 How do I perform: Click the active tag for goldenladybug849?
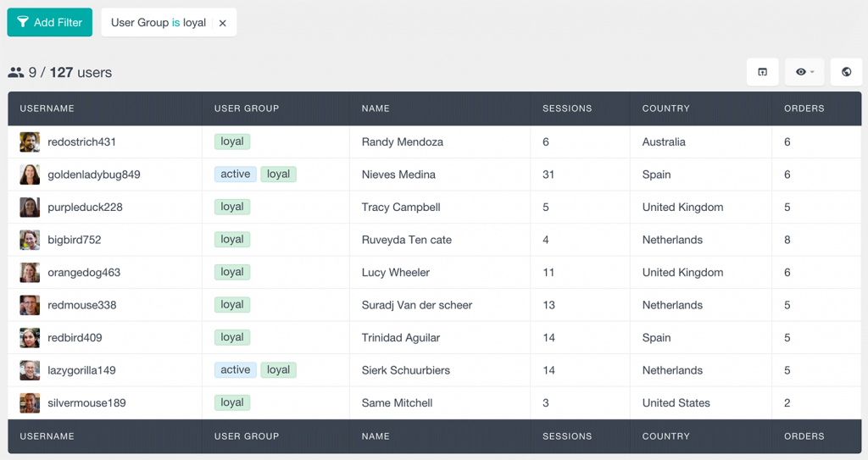pos(235,175)
